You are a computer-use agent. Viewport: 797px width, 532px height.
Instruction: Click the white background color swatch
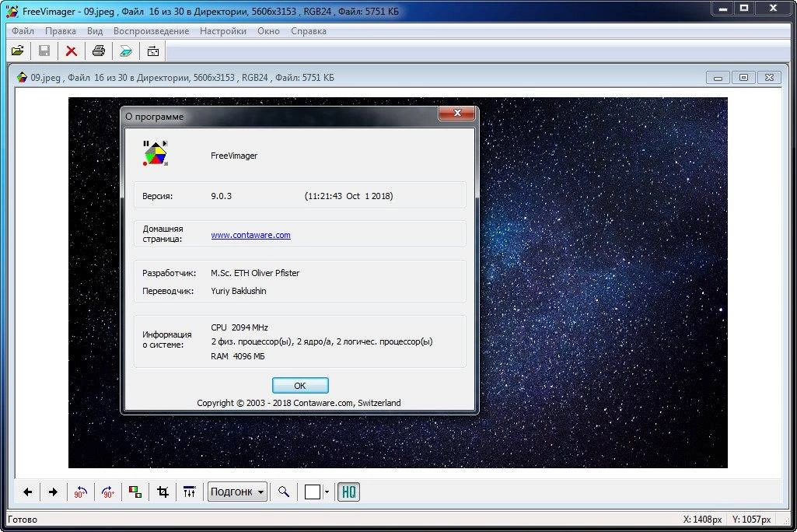point(313,492)
